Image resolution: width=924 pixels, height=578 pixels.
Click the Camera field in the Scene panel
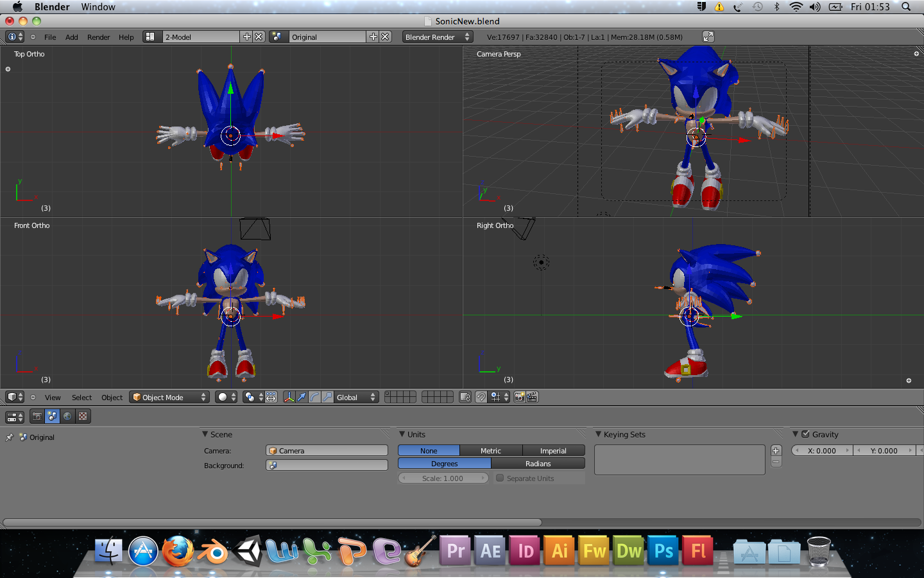(x=326, y=450)
